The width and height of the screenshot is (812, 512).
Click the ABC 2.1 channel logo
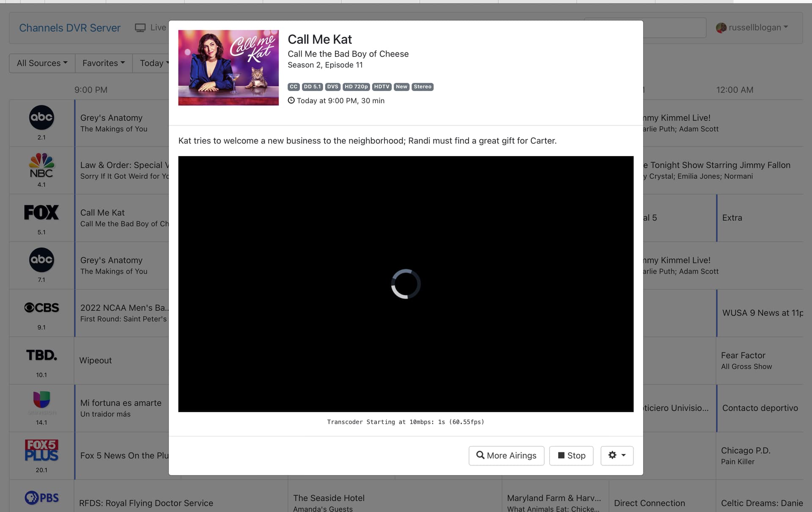[41, 118]
